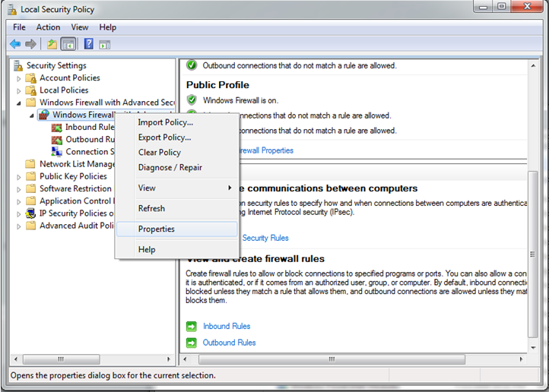
Task: Open Properties from context menu
Action: click(177, 229)
